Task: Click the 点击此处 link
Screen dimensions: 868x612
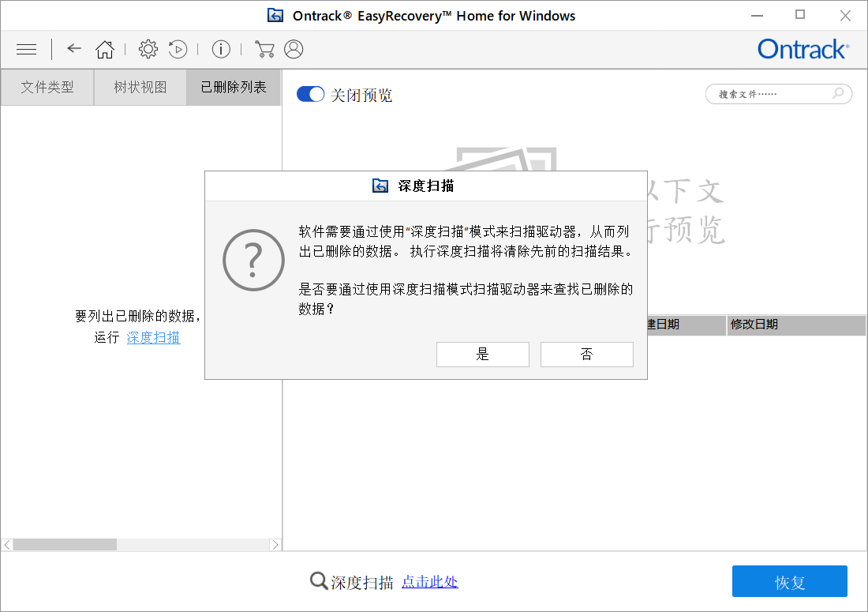Action: (x=429, y=581)
